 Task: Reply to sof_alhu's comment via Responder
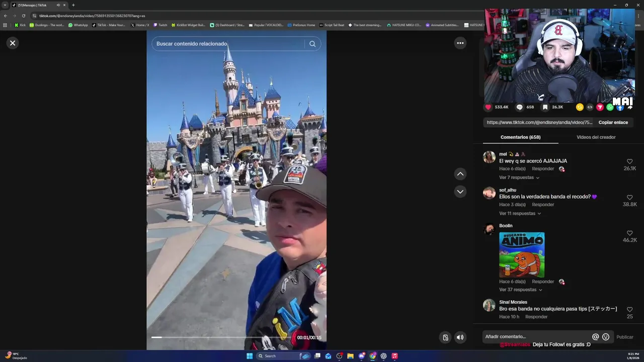coord(543,205)
